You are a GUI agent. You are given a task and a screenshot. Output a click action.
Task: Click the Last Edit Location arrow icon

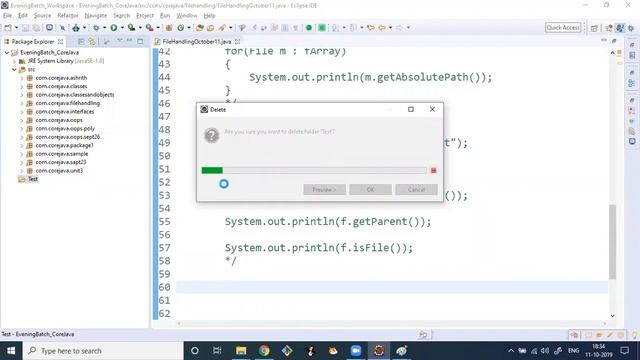371,28
